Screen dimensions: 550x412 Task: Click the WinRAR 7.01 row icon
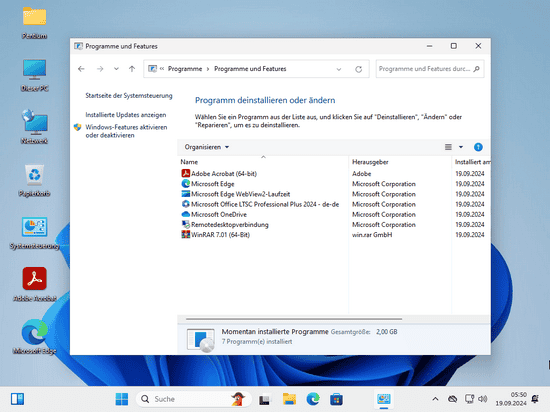click(186, 234)
